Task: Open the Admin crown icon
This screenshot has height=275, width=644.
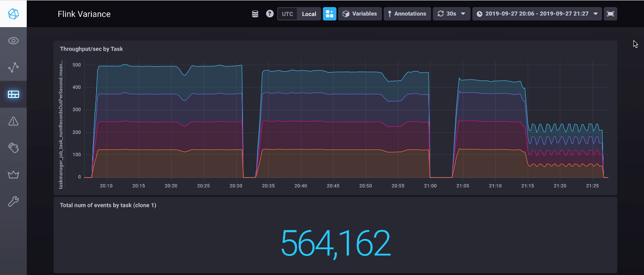Action: click(x=13, y=174)
